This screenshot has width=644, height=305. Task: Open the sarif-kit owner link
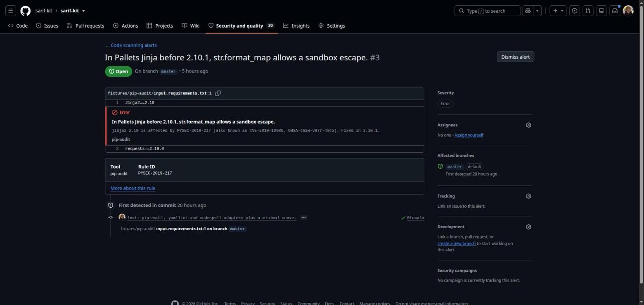[44, 11]
